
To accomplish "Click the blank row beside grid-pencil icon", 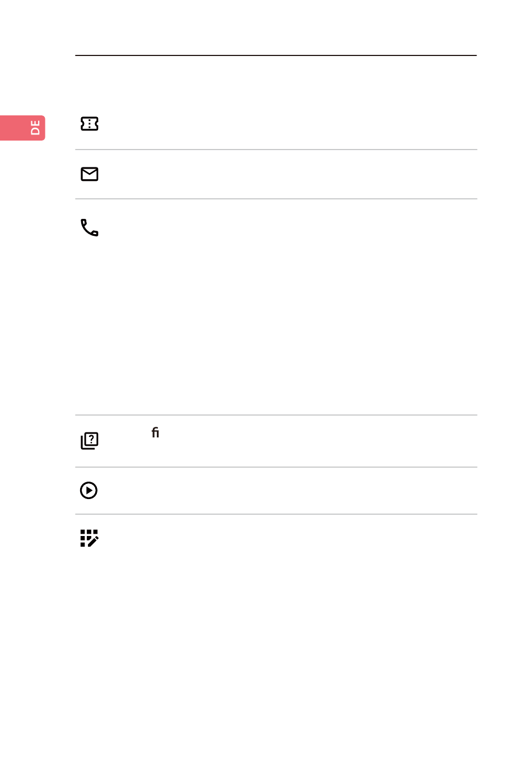I will [x=276, y=538].
